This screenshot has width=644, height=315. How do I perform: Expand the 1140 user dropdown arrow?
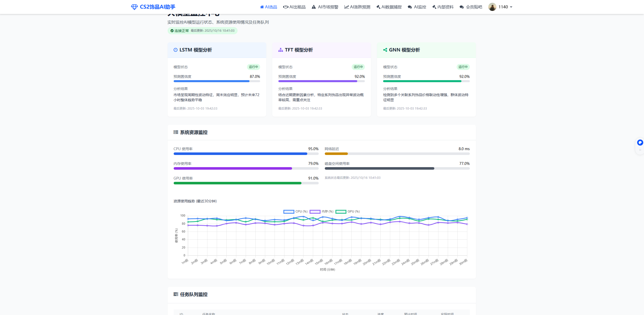(x=511, y=7)
